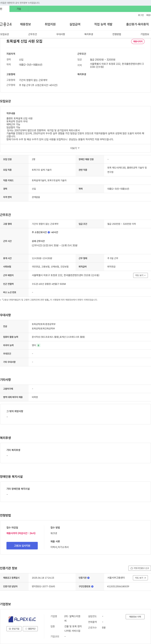This screenshot has width=151, height=644.
Task: Click the 구인인증번호 help icon
Action: point(92,586)
